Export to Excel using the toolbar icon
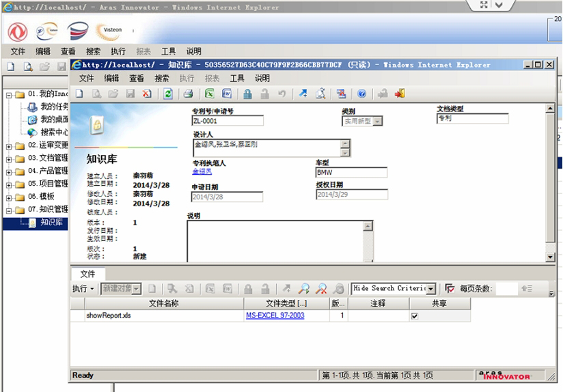Screen dimensions: 563x392 coord(209,94)
